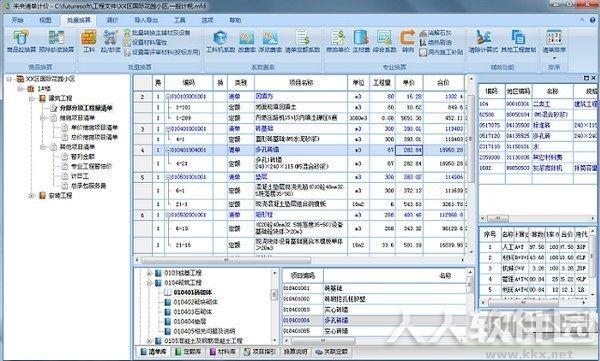
Task: Open the 工具 ribbon tab
Action: click(x=179, y=20)
